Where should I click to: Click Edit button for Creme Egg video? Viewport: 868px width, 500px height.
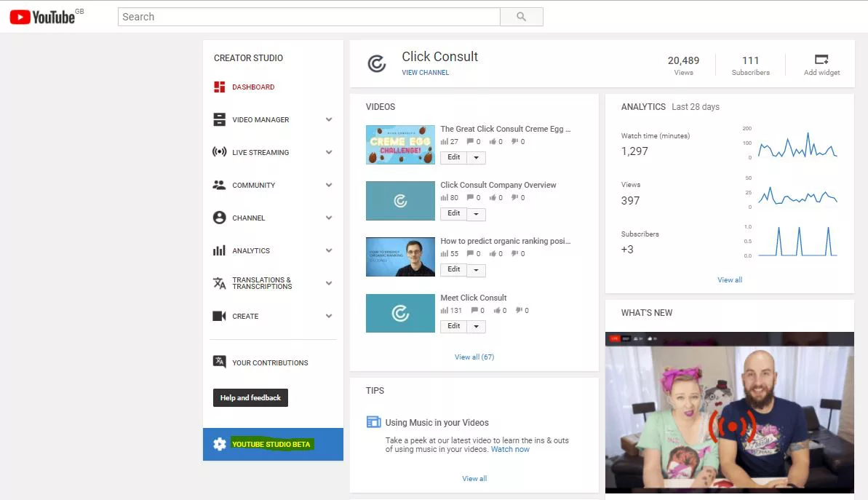tap(453, 157)
